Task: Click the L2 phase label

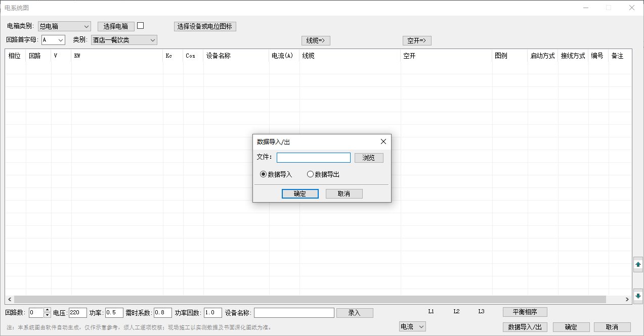Action: click(x=456, y=312)
